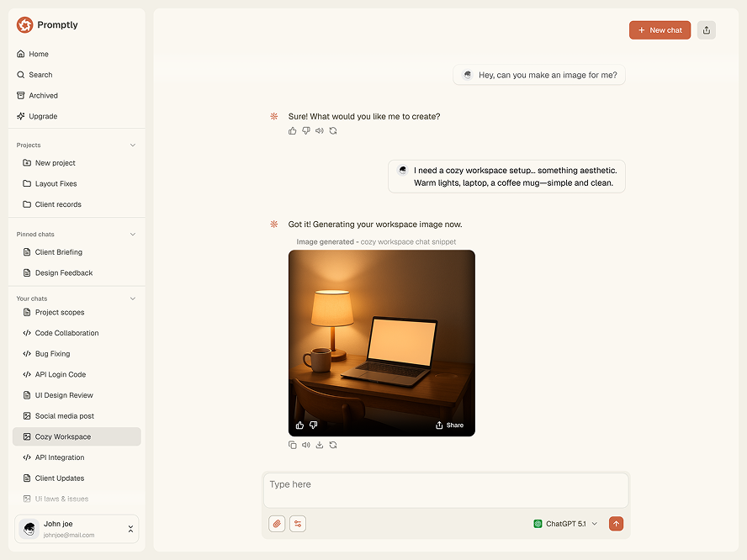The image size is (747, 560).
Task: Copy the image response using copy icon
Action: (293, 445)
